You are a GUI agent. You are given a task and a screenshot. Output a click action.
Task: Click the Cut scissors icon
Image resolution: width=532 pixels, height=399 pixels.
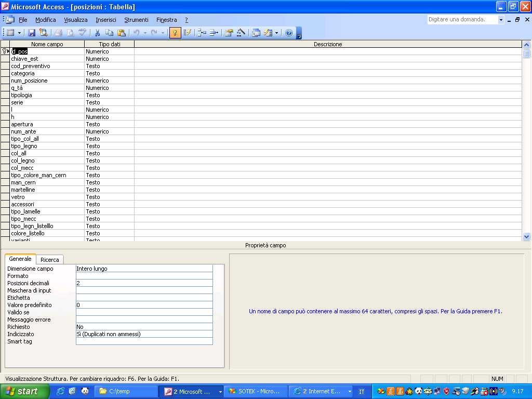tap(97, 33)
